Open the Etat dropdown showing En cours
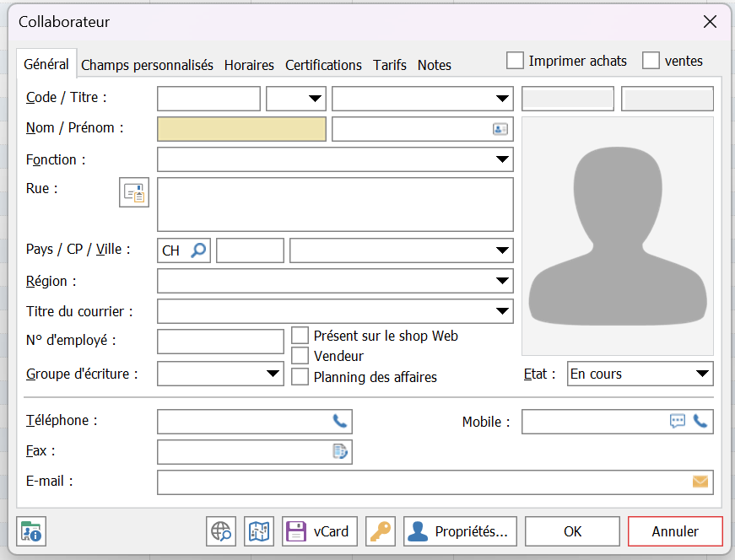Screen dimensions: 735x560 point(702,374)
